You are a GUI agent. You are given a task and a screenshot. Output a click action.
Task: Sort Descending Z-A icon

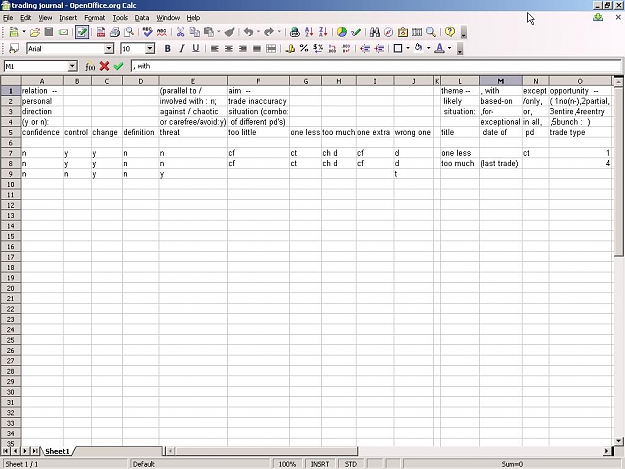coord(323,32)
